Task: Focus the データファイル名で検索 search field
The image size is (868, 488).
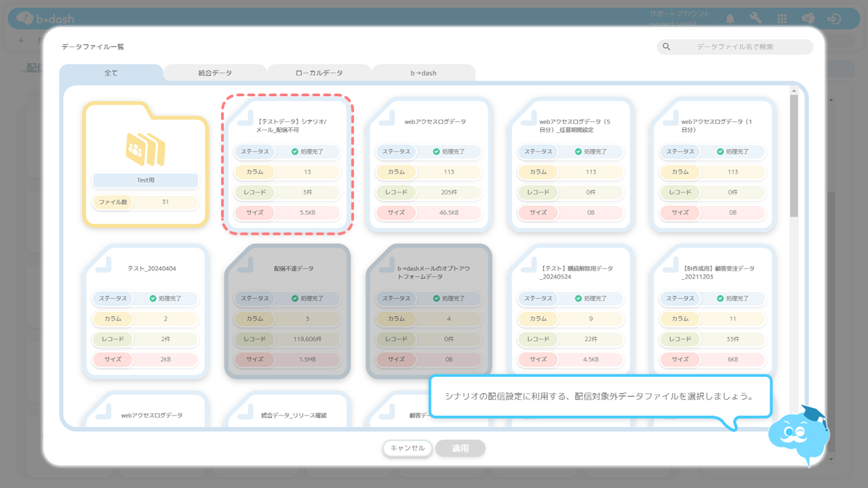Action: pyautogui.click(x=735, y=47)
